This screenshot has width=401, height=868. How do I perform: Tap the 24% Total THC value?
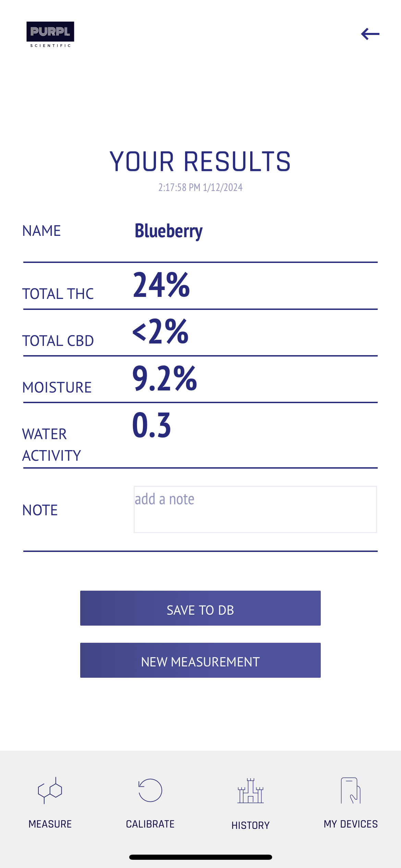pyautogui.click(x=161, y=285)
